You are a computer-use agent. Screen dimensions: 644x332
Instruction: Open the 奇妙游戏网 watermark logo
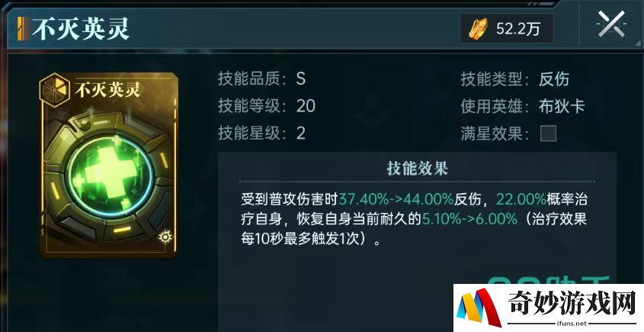click(x=548, y=308)
